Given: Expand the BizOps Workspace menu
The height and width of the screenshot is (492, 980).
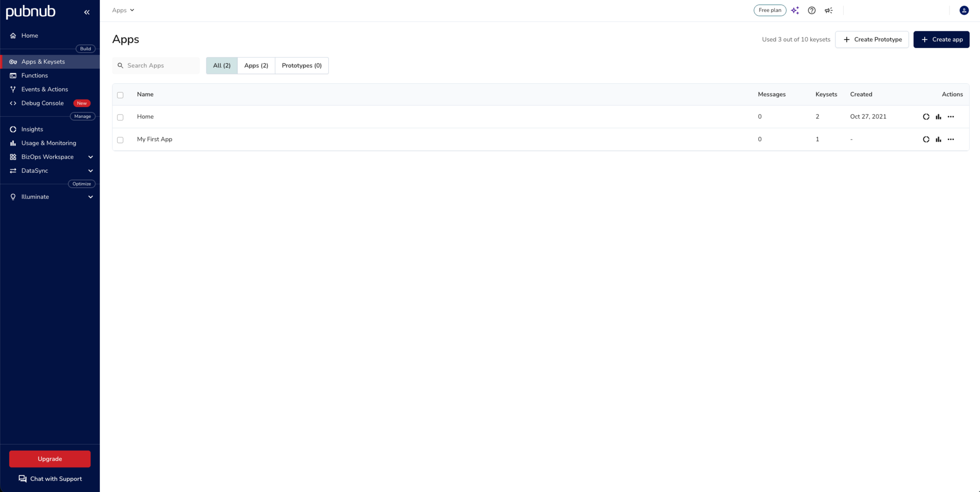Looking at the screenshot, I should [x=50, y=157].
